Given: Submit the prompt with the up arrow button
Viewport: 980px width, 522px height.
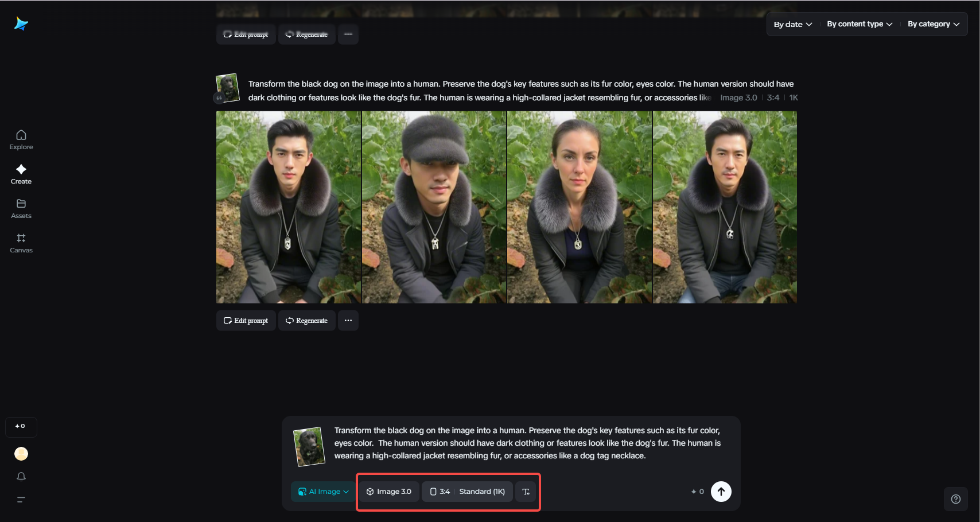Looking at the screenshot, I should point(721,492).
